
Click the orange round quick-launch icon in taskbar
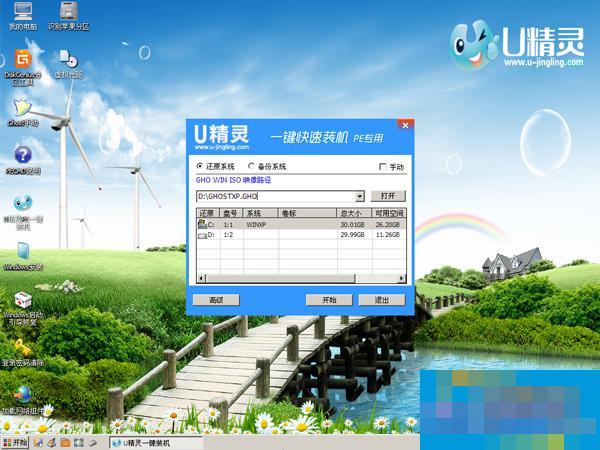tap(65, 443)
